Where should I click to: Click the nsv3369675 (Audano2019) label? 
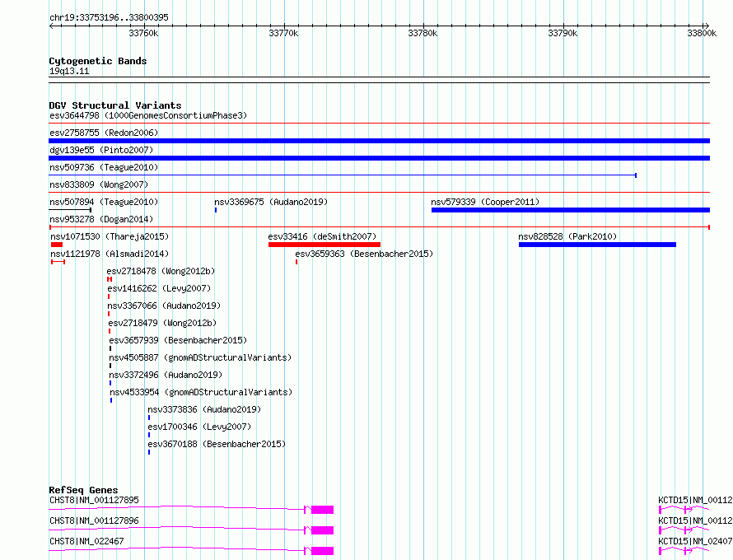pos(271,202)
